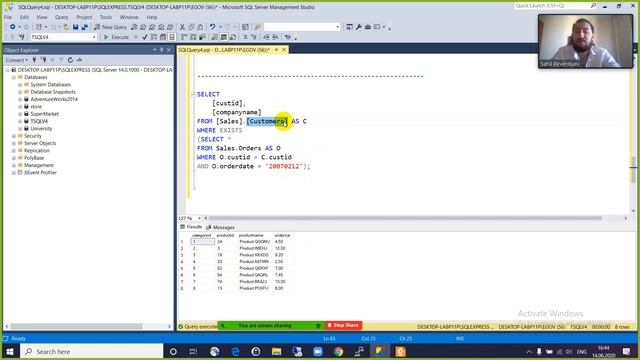The width and height of the screenshot is (640, 360).
Task: Open Zoom from the taskbar
Action: [x=318, y=351]
